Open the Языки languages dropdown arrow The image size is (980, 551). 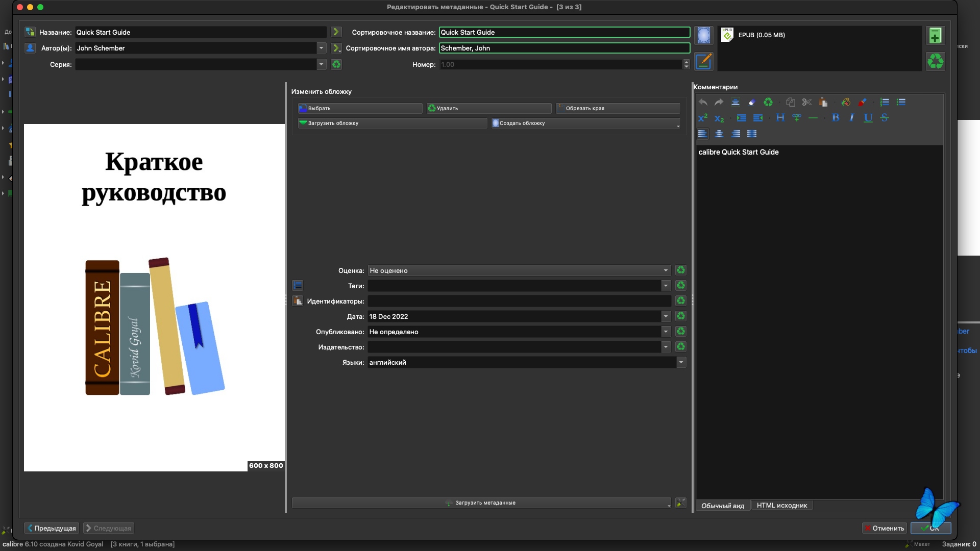pyautogui.click(x=681, y=362)
